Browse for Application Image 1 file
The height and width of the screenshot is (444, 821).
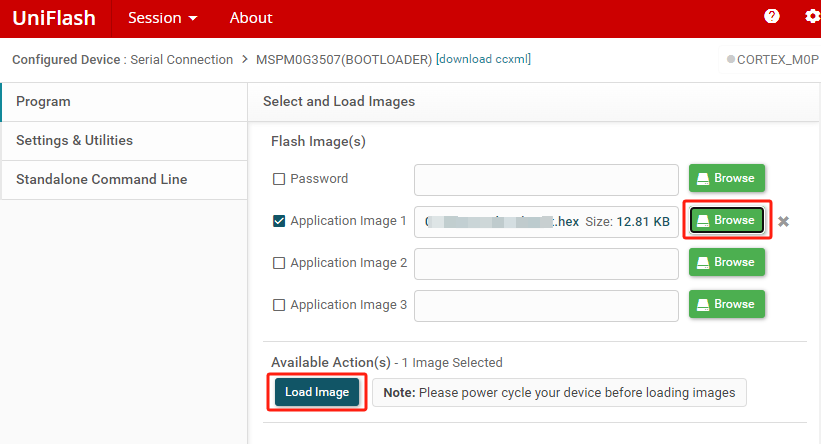point(726,220)
